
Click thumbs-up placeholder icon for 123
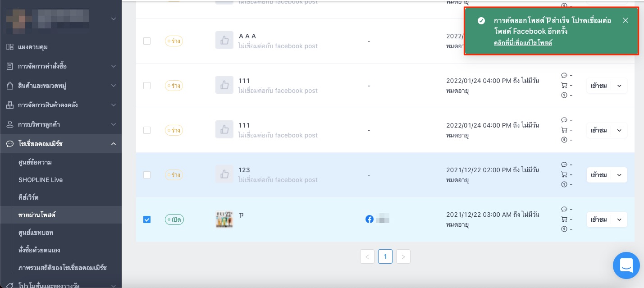(x=224, y=174)
